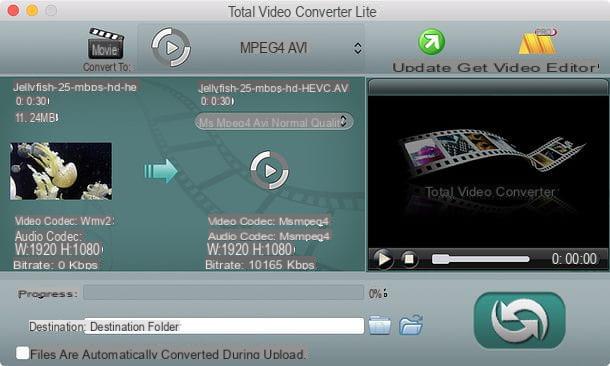Stop playback in the preview player
Screen dimensions: 610x366
click(x=408, y=259)
